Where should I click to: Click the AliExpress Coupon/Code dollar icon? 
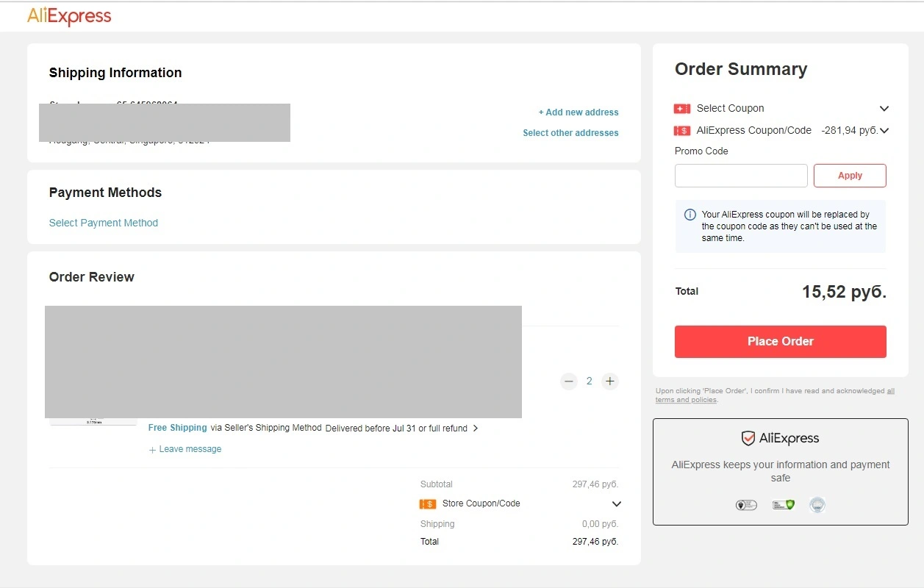point(682,131)
